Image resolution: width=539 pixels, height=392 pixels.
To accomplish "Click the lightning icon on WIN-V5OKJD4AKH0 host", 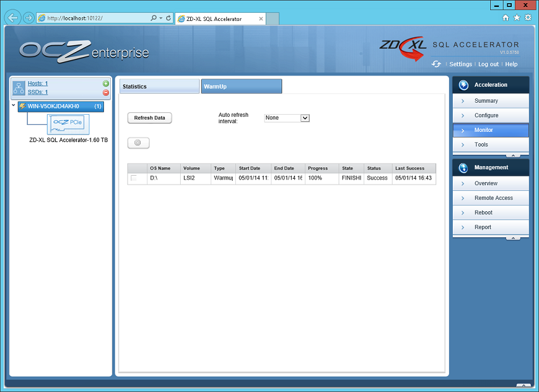I will click(x=23, y=107).
